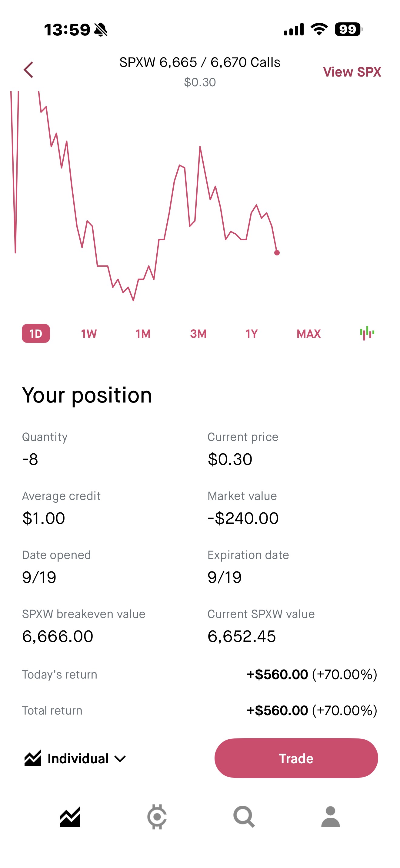400x868 pixels.
Task: Show the 1Y chart range
Action: coord(252,334)
